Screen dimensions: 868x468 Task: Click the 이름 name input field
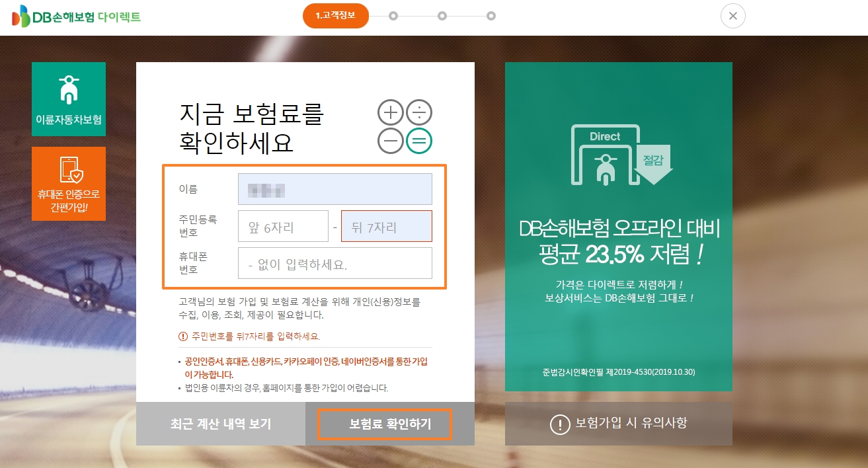click(x=335, y=189)
